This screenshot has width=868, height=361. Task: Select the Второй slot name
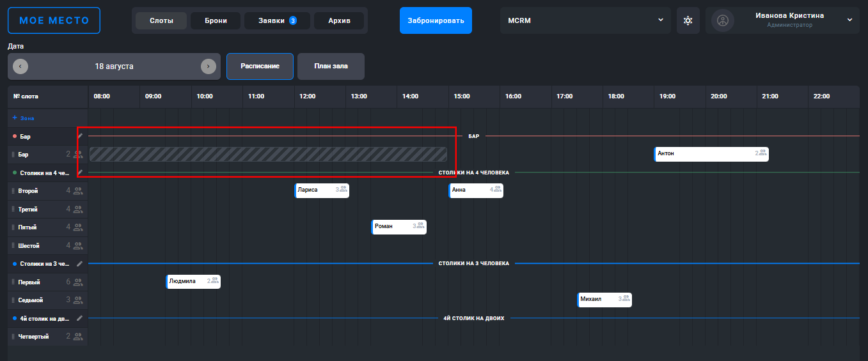[29, 191]
